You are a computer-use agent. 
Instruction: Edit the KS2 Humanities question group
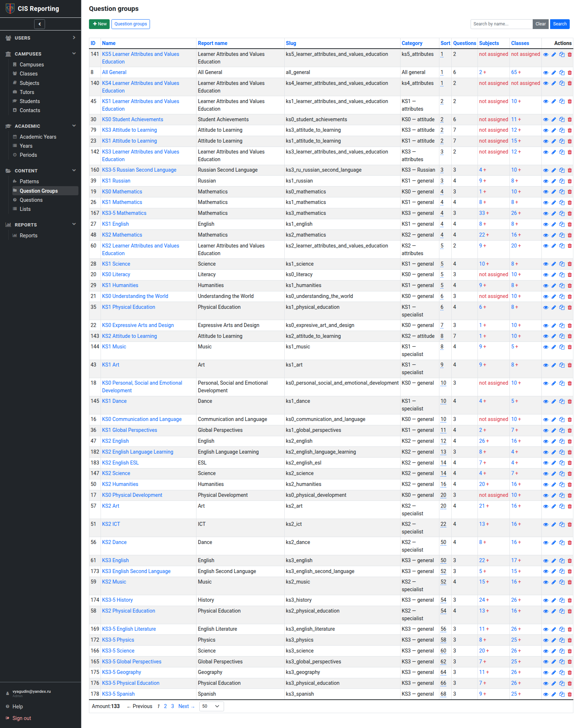pos(554,484)
